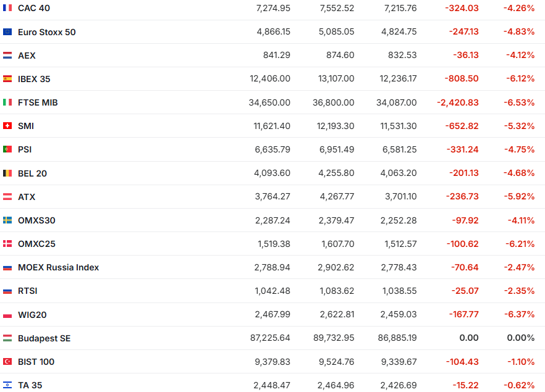The width and height of the screenshot is (545, 392).
Task: Open the AEX index link
Action: [x=27, y=56]
